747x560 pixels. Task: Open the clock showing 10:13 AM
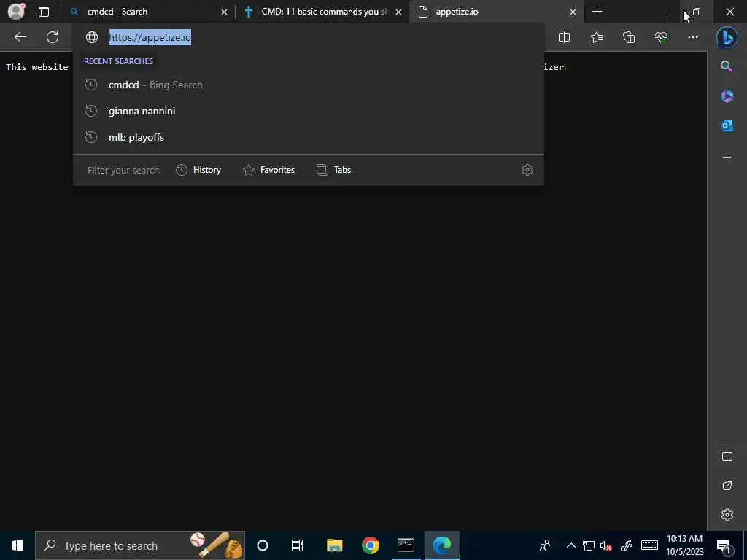[684, 545]
